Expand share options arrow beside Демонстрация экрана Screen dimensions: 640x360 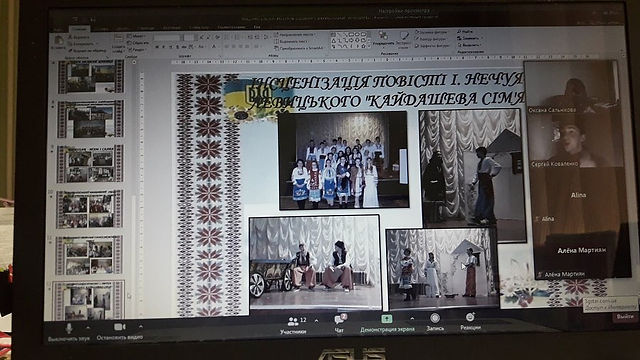tap(412, 319)
